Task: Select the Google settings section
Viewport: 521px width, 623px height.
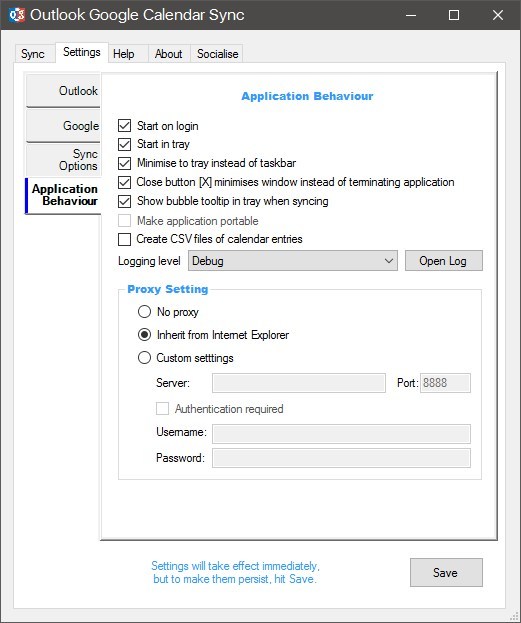Action: pos(64,126)
